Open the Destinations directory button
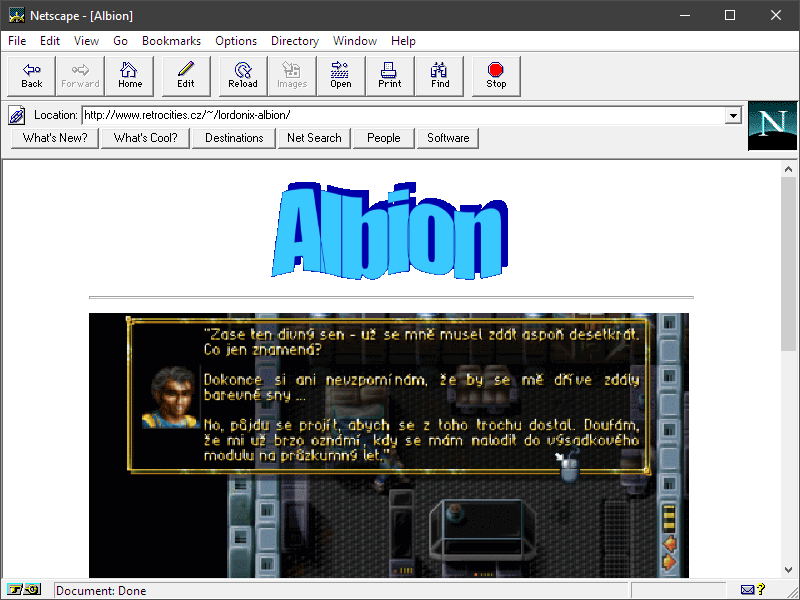 (x=234, y=138)
